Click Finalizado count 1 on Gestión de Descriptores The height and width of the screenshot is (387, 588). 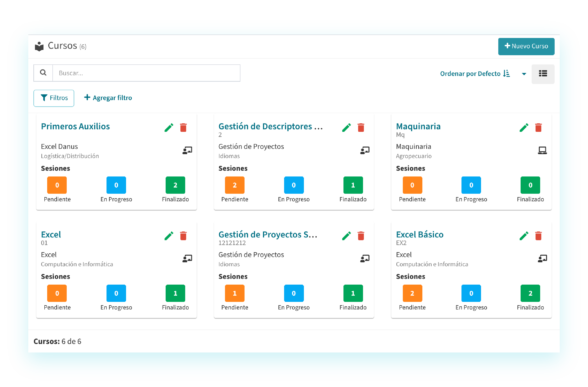pos(353,185)
